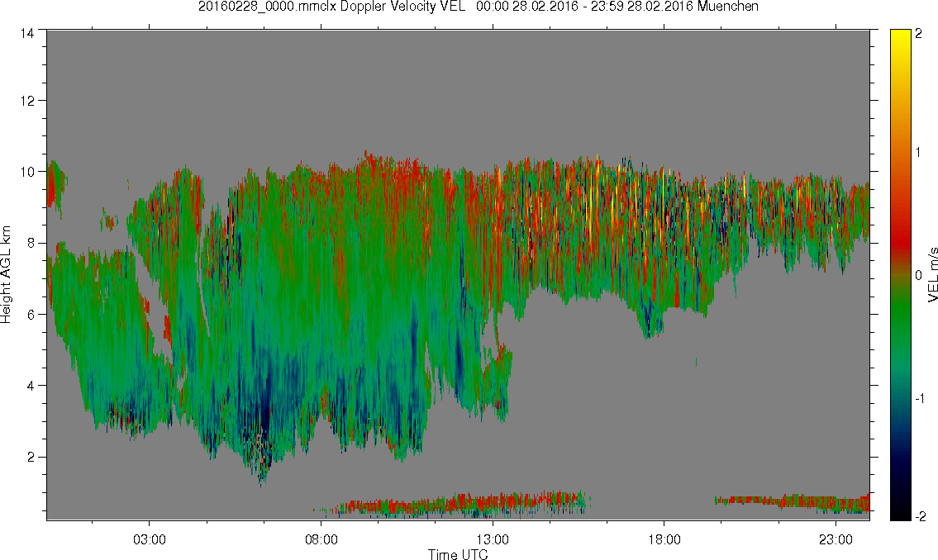Screen dimensions: 938x560
Task: Click the 03:00 time tick label
Action: pos(149,539)
